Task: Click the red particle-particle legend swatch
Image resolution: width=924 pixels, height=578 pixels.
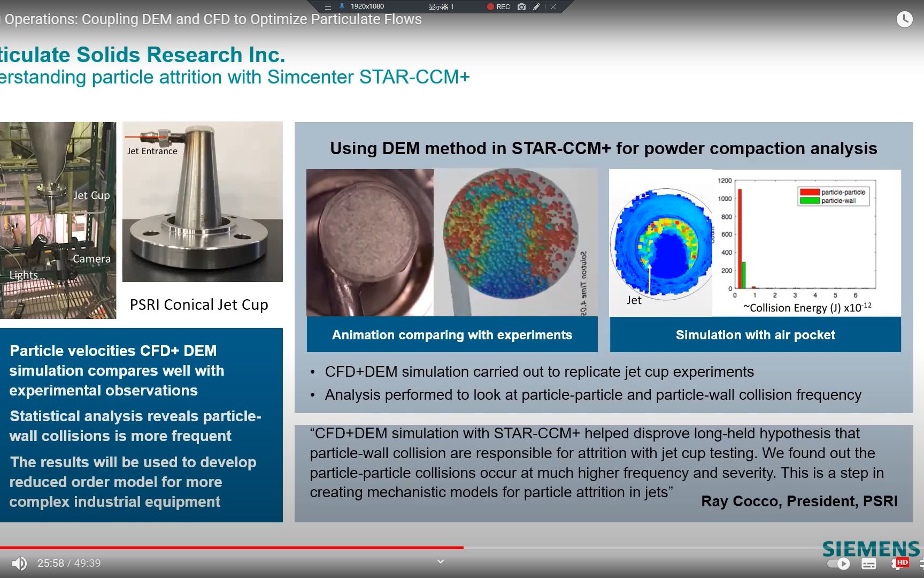Action: coord(810,192)
